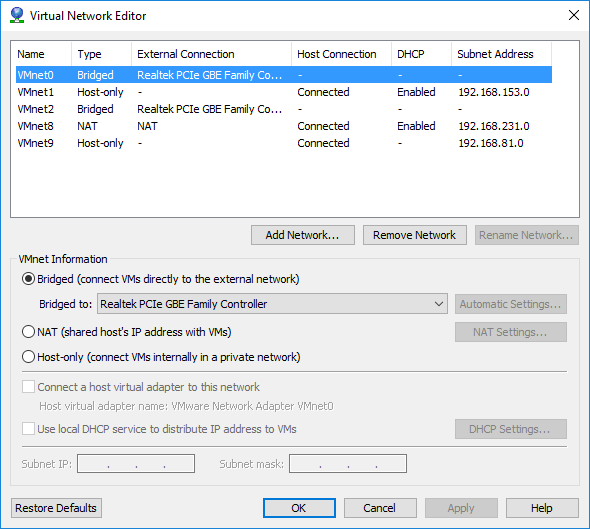Image resolution: width=590 pixels, height=529 pixels.
Task: Click the Add Network button
Action: [x=303, y=235]
